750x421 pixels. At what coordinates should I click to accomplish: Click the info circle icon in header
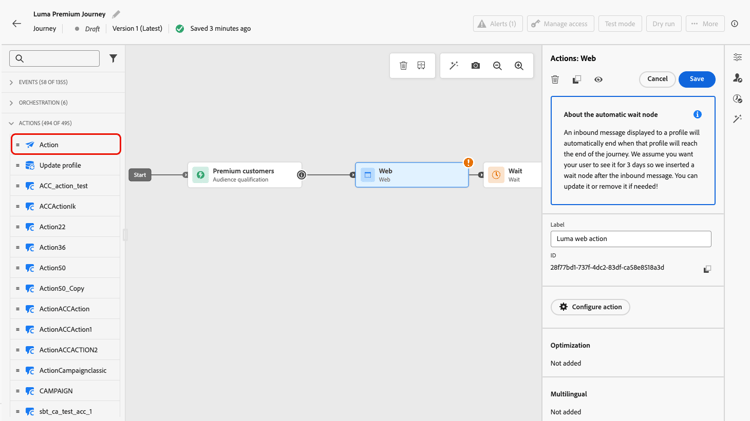735,23
